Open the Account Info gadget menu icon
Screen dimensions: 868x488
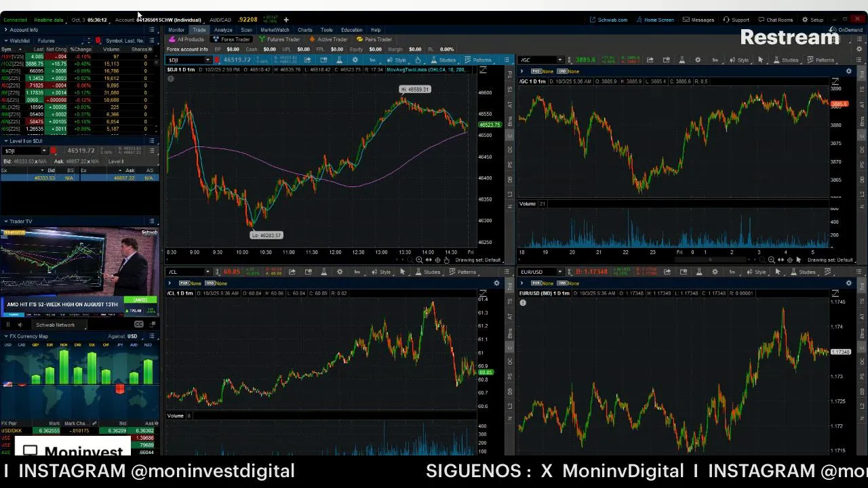click(151, 30)
